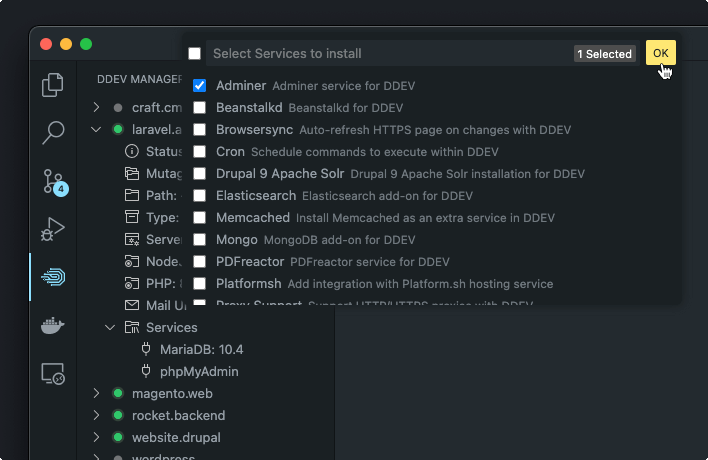Click the plug icon beside phpMyAdmin
Image resolution: width=708 pixels, height=460 pixels.
146,371
